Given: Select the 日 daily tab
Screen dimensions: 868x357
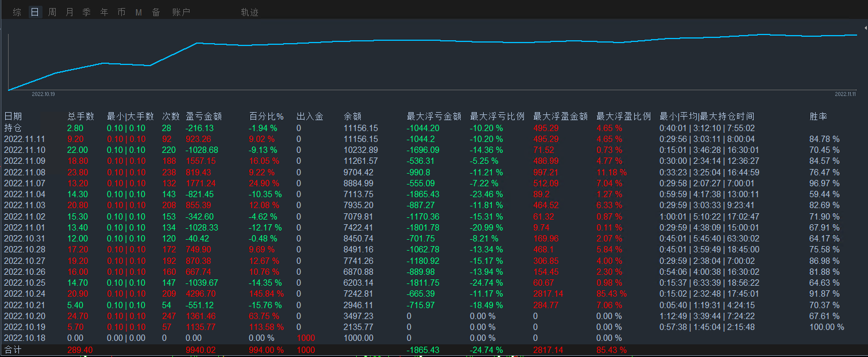Looking at the screenshot, I should tap(35, 12).
